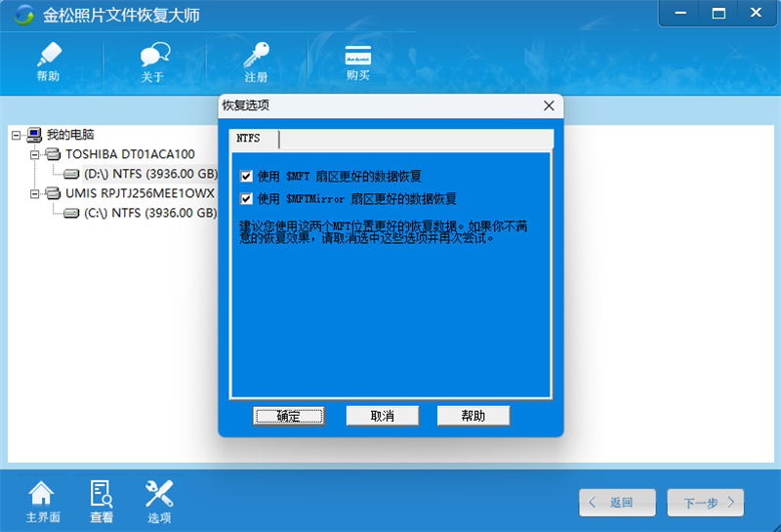Maximize the main application window

tap(719, 14)
